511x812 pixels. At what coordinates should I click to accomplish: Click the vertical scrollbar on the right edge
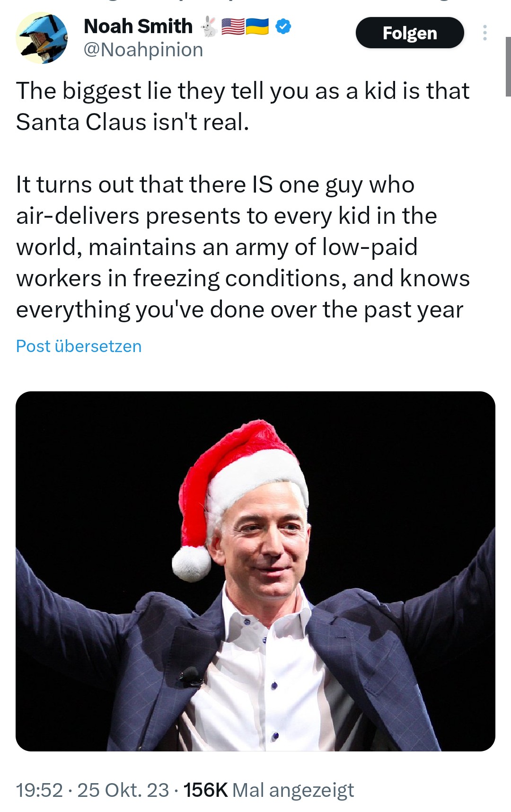[x=508, y=66]
